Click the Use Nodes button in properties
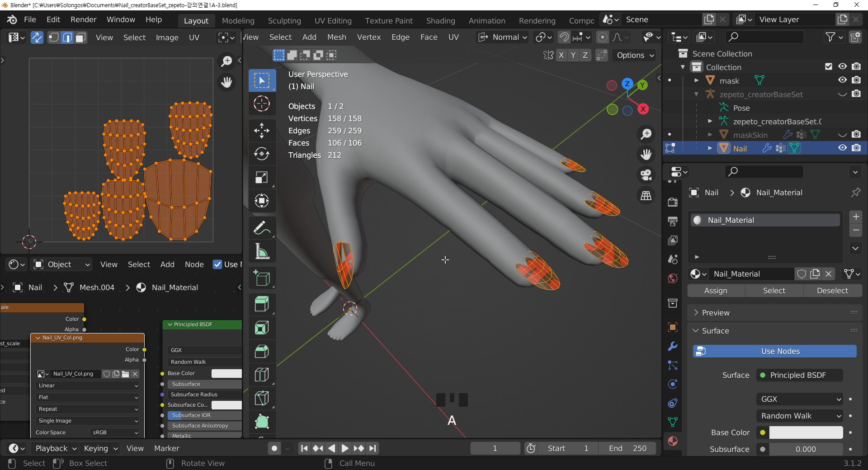The width and height of the screenshot is (868, 470). pyautogui.click(x=774, y=351)
